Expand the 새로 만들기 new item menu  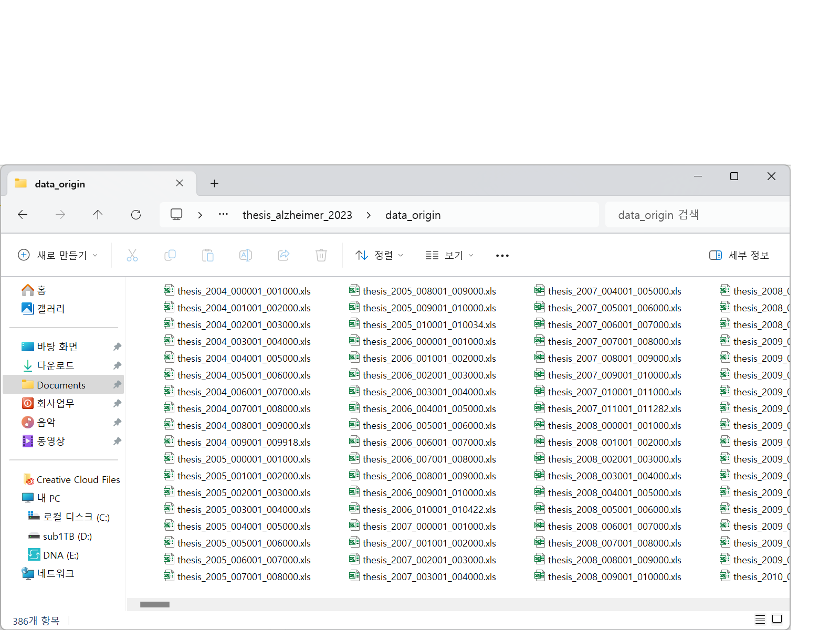tap(58, 256)
